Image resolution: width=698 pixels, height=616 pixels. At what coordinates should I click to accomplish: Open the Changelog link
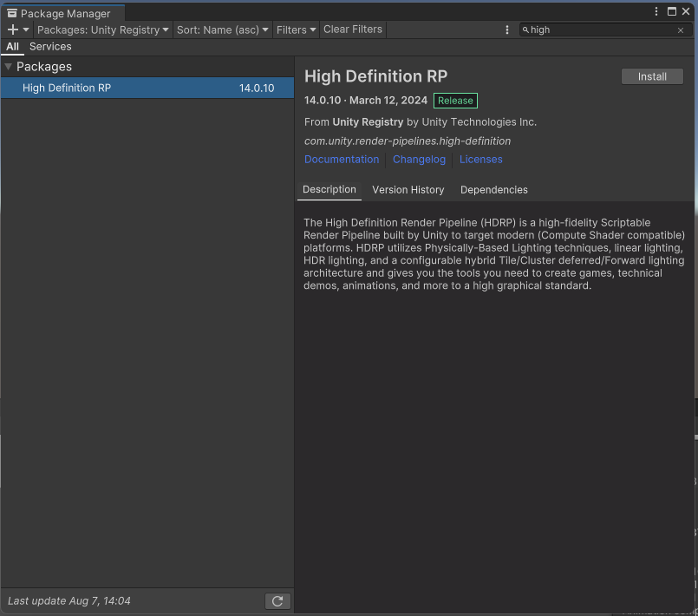pos(419,160)
